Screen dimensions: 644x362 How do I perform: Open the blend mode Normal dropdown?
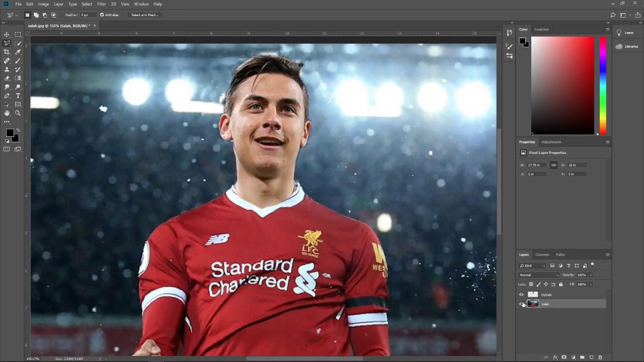point(539,275)
